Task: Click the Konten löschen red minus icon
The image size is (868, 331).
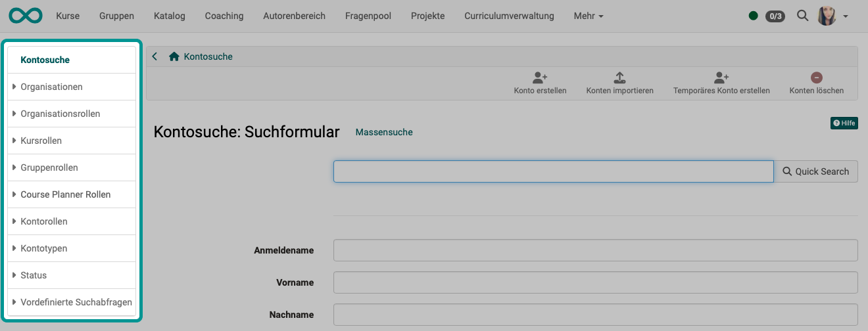Action: point(816,77)
